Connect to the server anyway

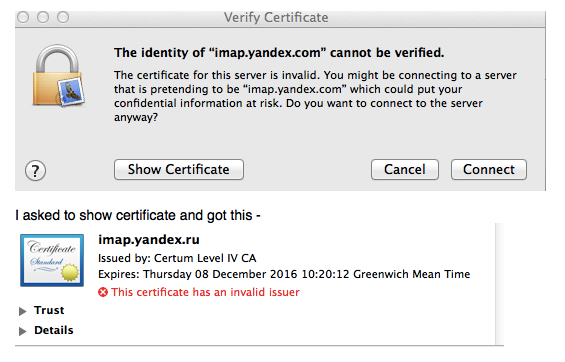click(x=489, y=169)
